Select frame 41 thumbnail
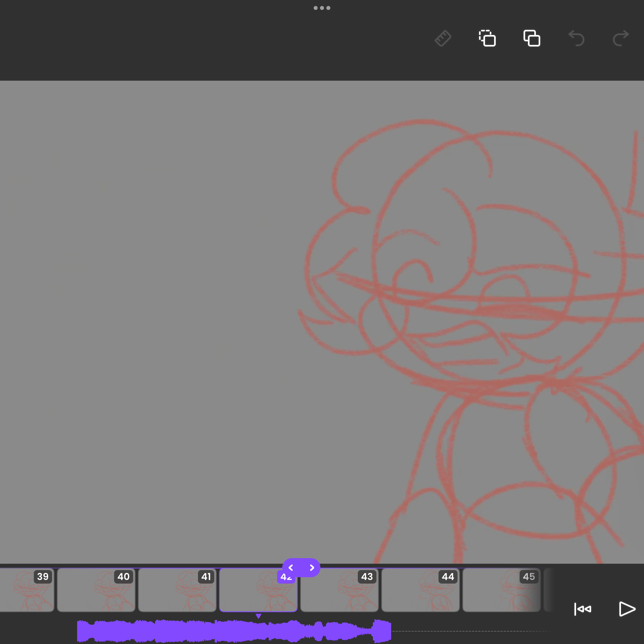 pyautogui.click(x=177, y=590)
